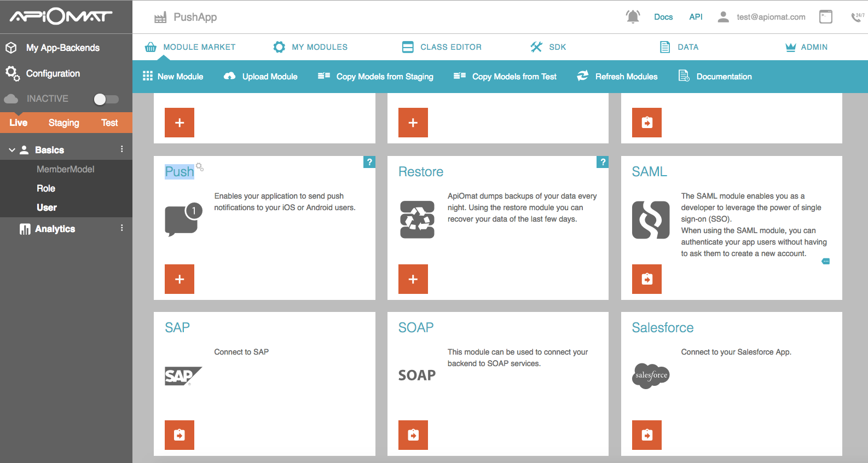The image size is (868, 463).
Task: Click the SAP module title
Action: 177,328
